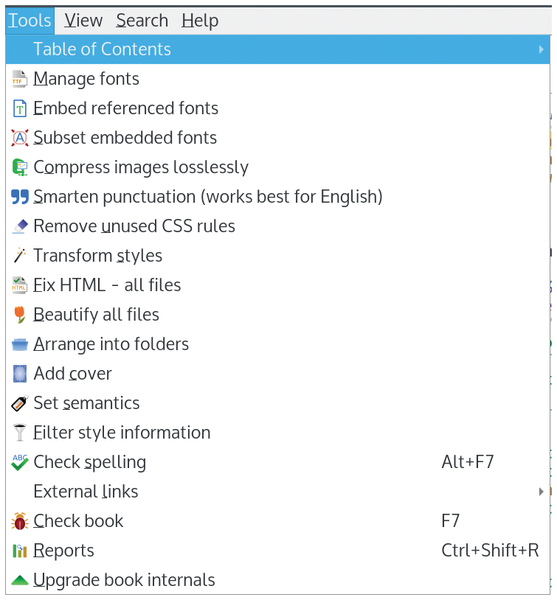Click the Beautify all files tulip icon
Image resolution: width=557 pixels, height=600 pixels.
19,315
